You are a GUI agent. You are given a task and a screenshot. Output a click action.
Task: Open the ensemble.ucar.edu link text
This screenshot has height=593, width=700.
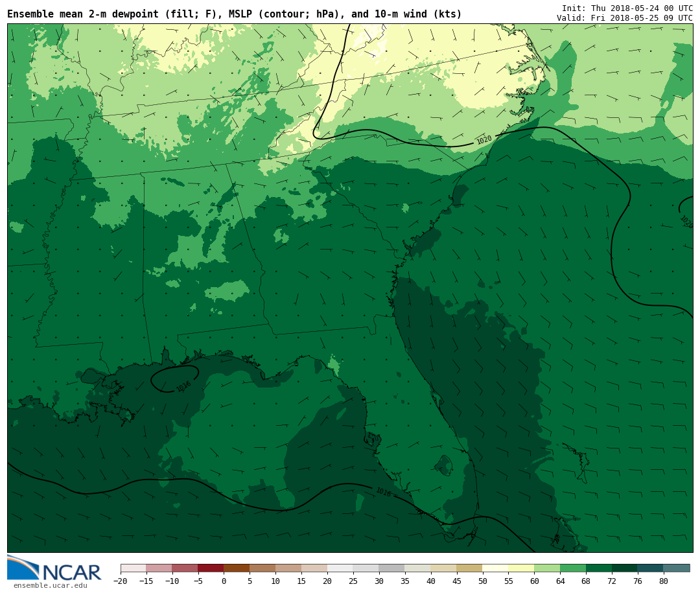[x=51, y=585]
